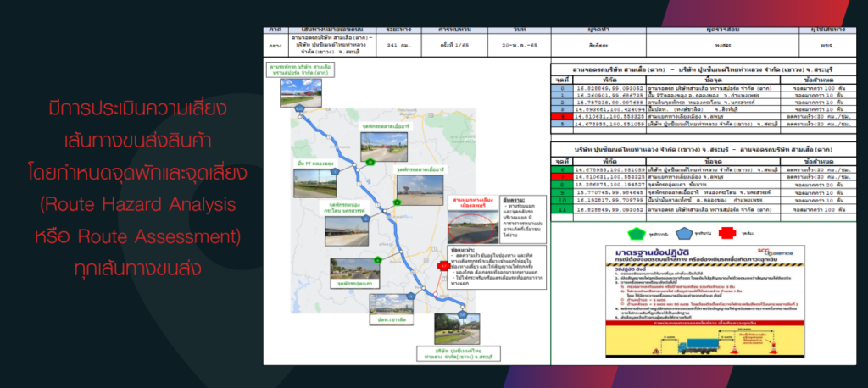The width and height of the screenshot is (868, 388).
Task: Select the 'จุดพักรถอู่ตะเภา ชัยนาท' point name cell
Action: coord(713,184)
